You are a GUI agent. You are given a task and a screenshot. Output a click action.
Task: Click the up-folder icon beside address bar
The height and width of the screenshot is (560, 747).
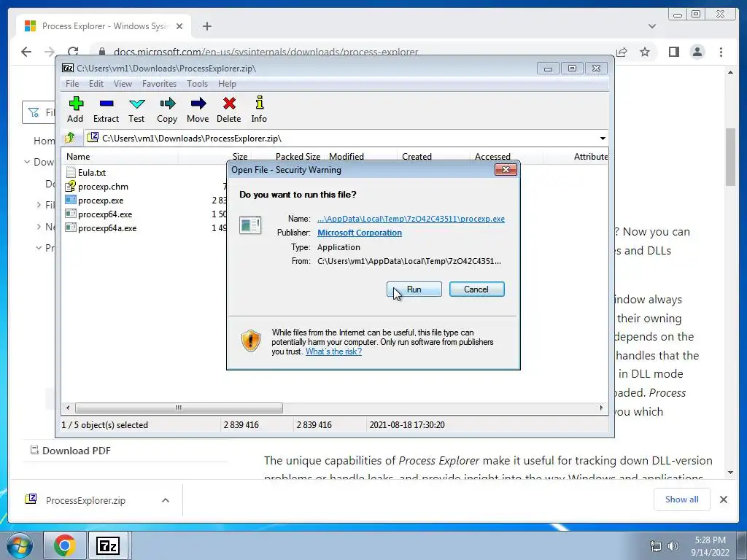tap(70, 138)
